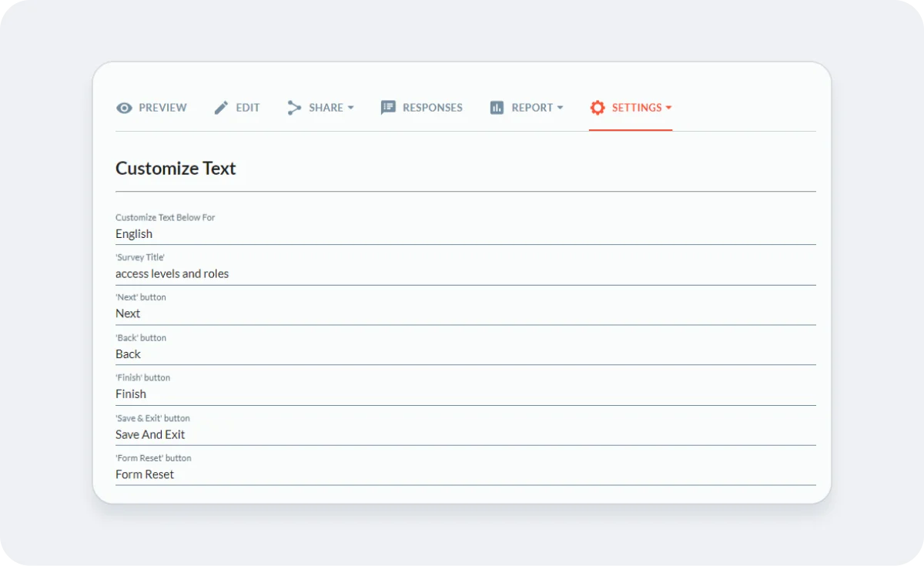Edit the 'Save And Exit' text field
Screen dimensions: 924x566
tap(466, 434)
